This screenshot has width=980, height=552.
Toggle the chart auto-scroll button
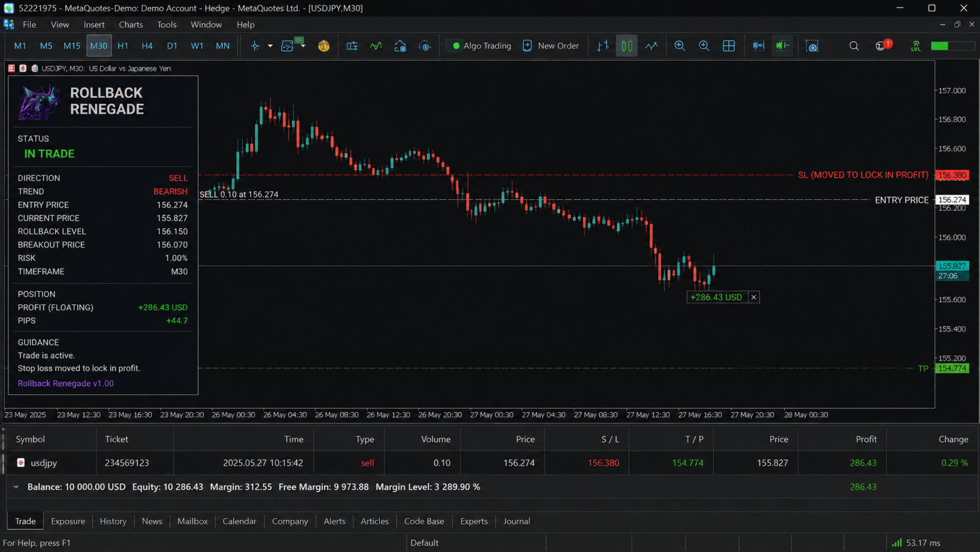coord(758,46)
